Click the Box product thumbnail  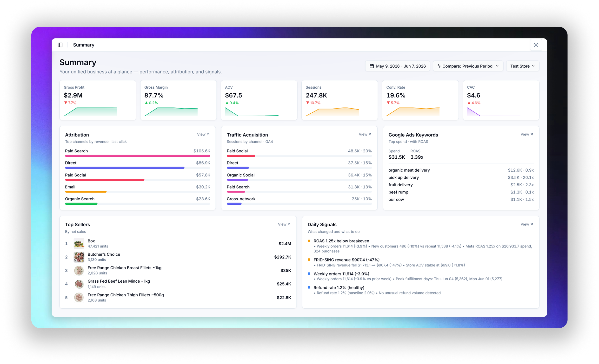(x=79, y=244)
